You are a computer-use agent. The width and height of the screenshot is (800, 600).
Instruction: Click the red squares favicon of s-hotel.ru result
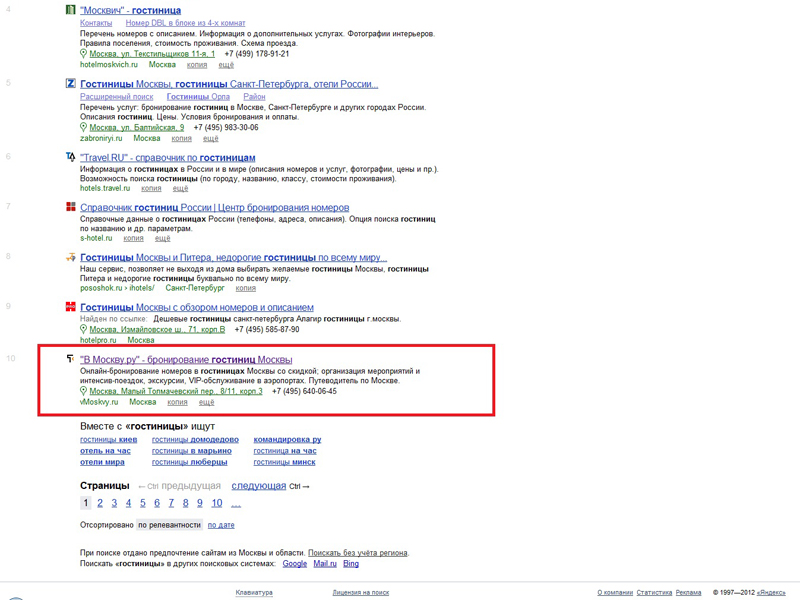pos(71,207)
